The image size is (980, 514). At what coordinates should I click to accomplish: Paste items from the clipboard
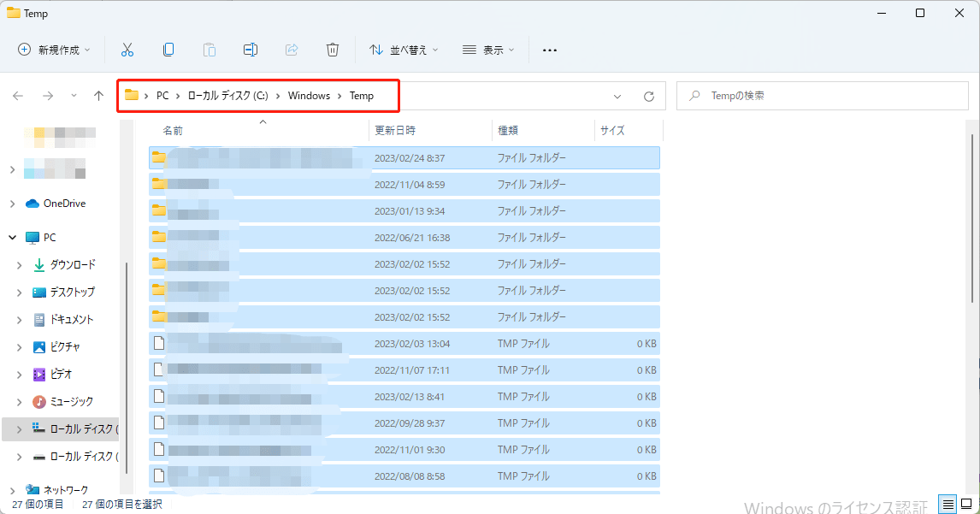(x=210, y=49)
